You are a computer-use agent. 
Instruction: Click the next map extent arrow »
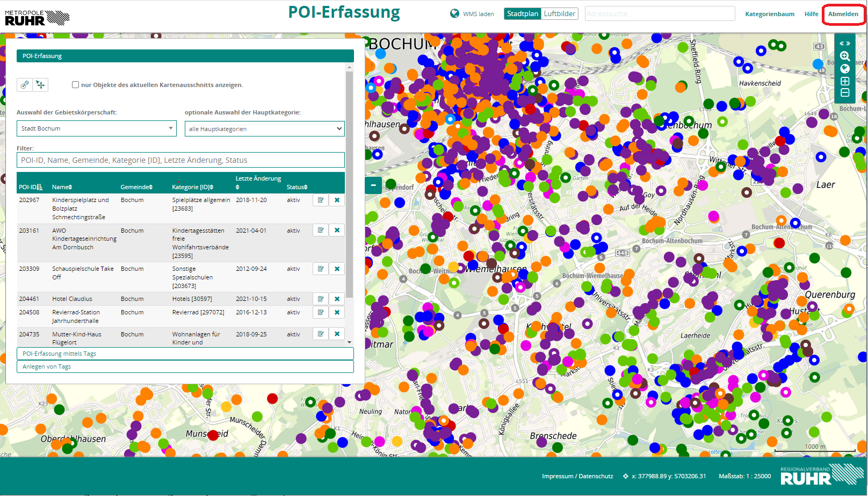click(x=848, y=44)
